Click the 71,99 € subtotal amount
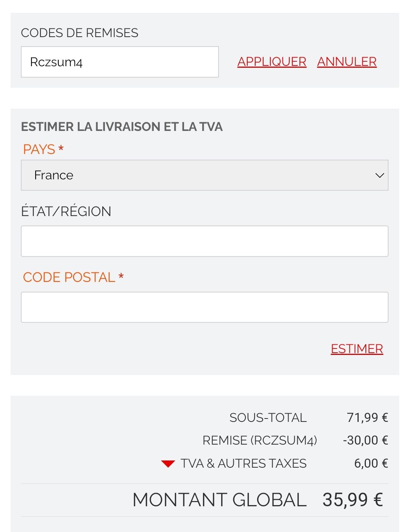 [x=367, y=418]
